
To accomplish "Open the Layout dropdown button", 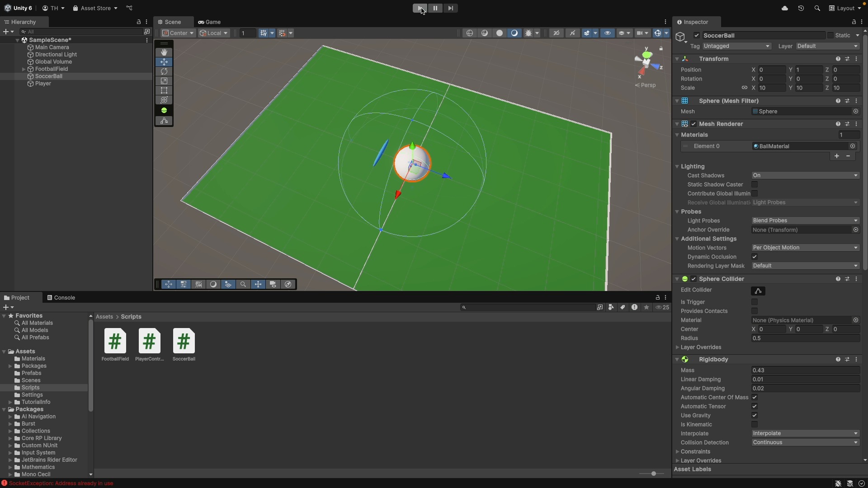I will click(x=845, y=8).
